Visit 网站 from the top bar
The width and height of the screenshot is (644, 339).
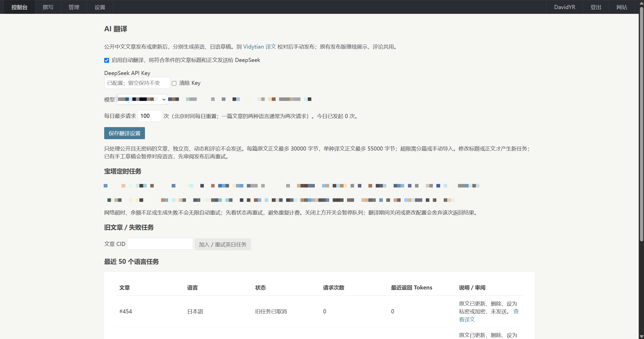point(622,7)
